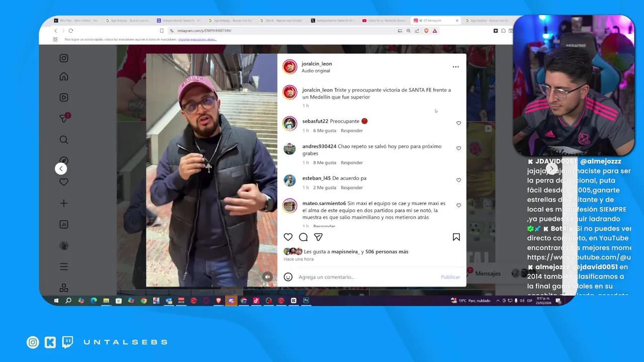Click the Agrega un comentario field
The height and width of the screenshot is (362, 644).
pos(366,277)
